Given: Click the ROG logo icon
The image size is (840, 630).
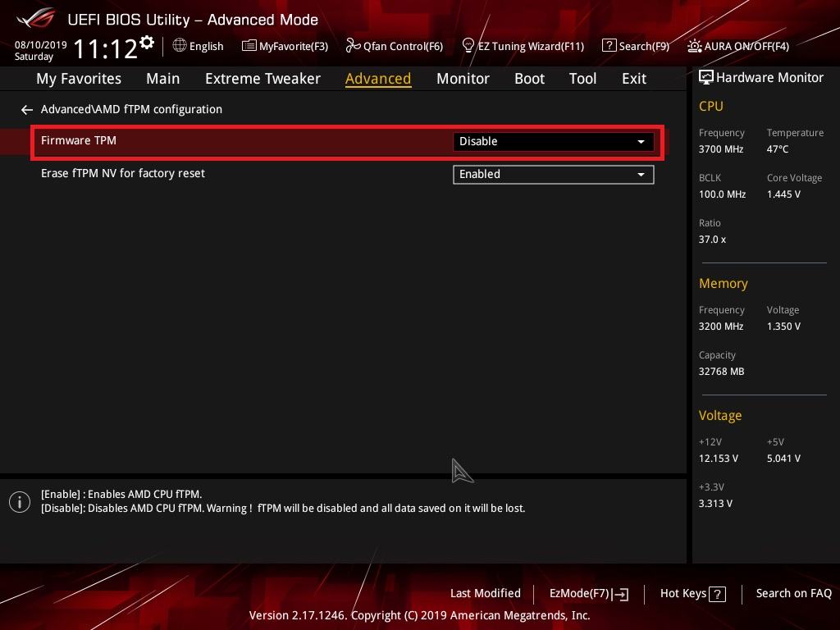Looking at the screenshot, I should [x=35, y=18].
